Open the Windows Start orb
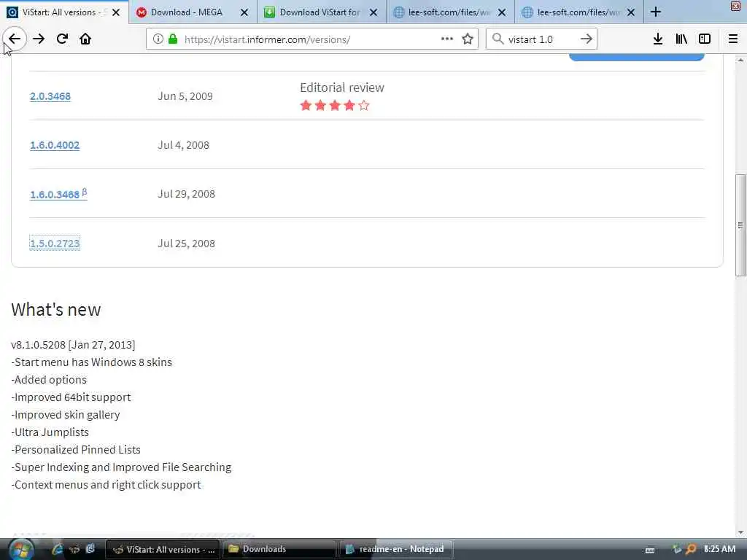The image size is (747, 560). [x=21, y=549]
